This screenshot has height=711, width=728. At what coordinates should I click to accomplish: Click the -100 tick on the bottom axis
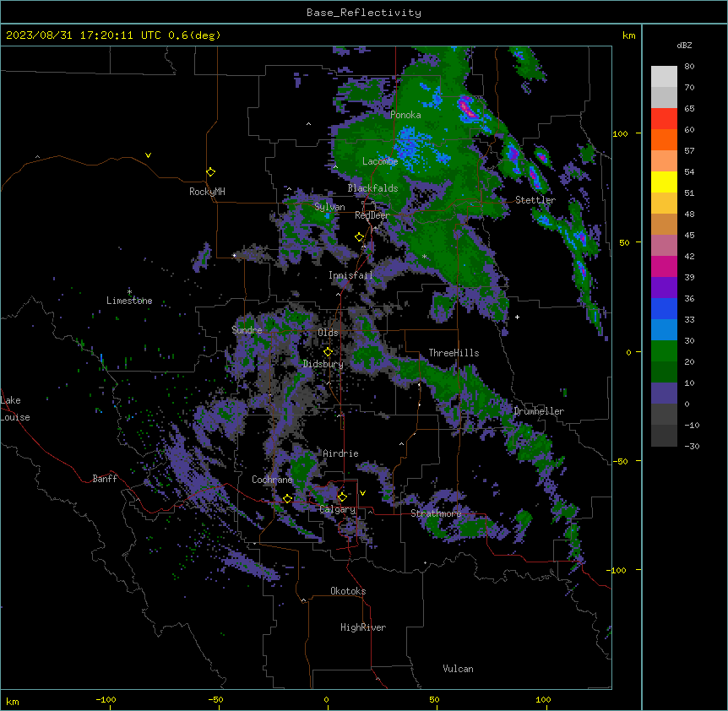coord(106,699)
